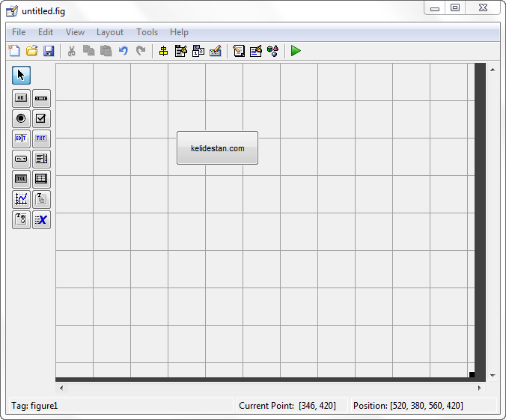Click the vertical scrollbar up arrow

(x=493, y=70)
